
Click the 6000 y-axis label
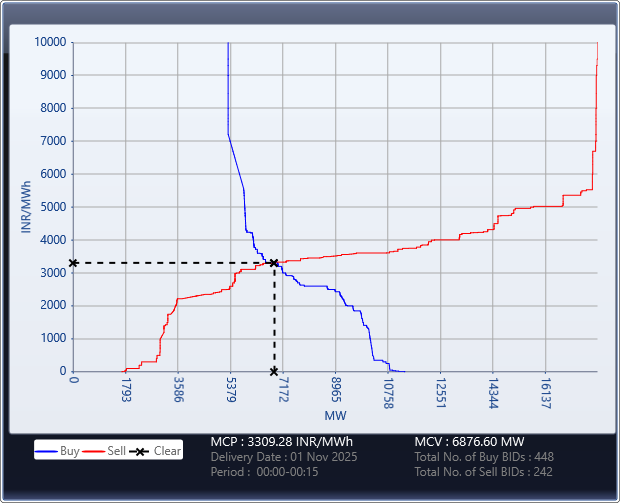pos(53,174)
